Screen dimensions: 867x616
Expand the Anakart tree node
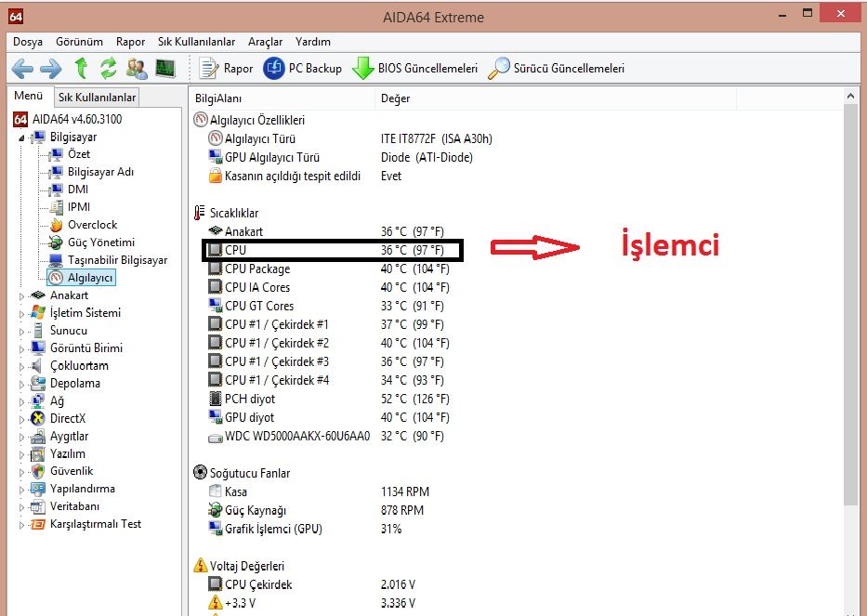[21, 295]
